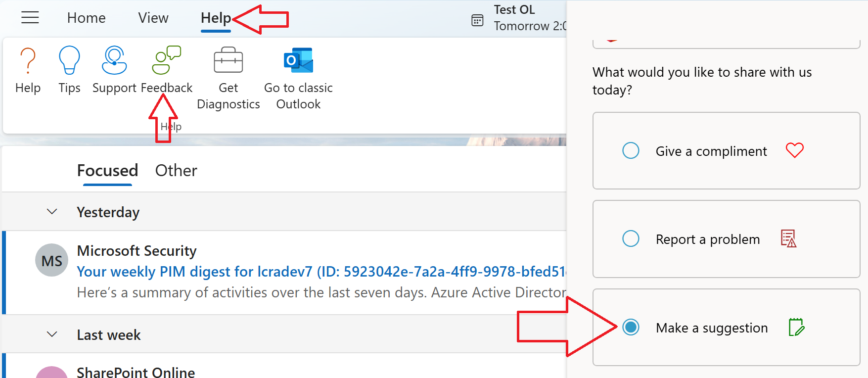
Task: Open the hamburger navigation menu
Action: point(30,17)
